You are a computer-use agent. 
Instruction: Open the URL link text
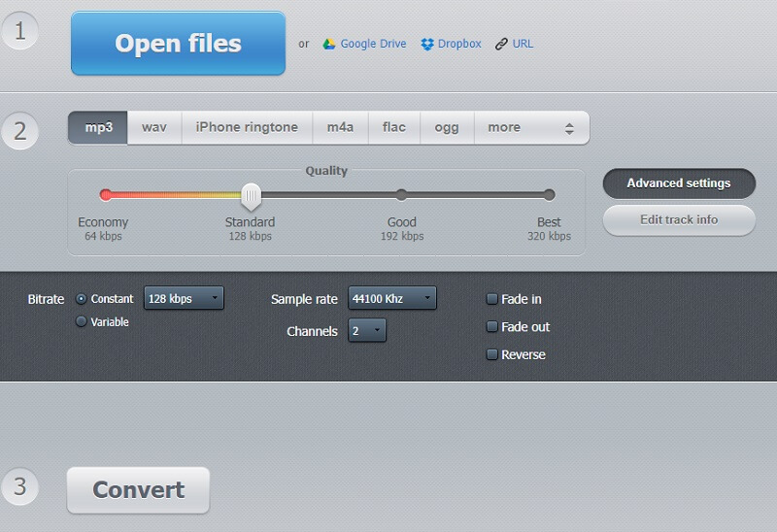tap(523, 44)
